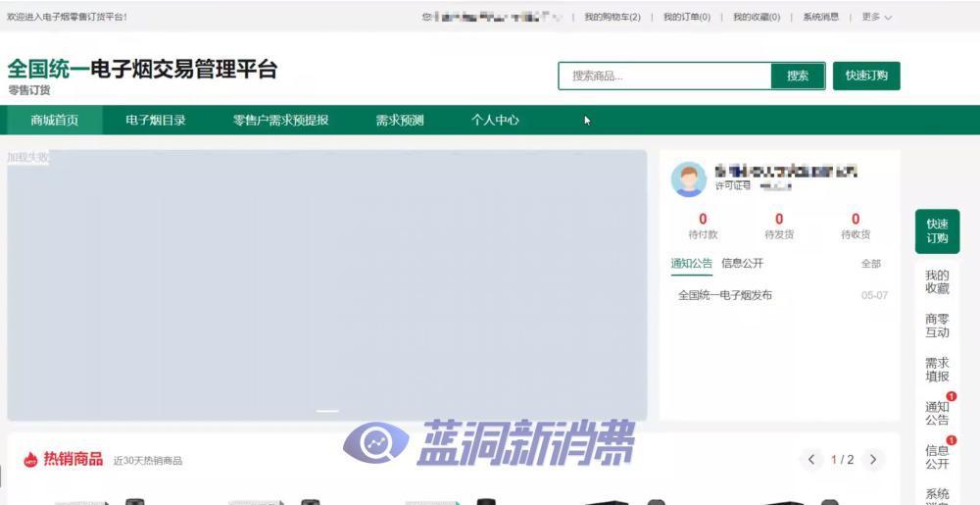Viewport: 980px width, 505px height.
Task: Click the 05-07 date
Action: [874, 295]
